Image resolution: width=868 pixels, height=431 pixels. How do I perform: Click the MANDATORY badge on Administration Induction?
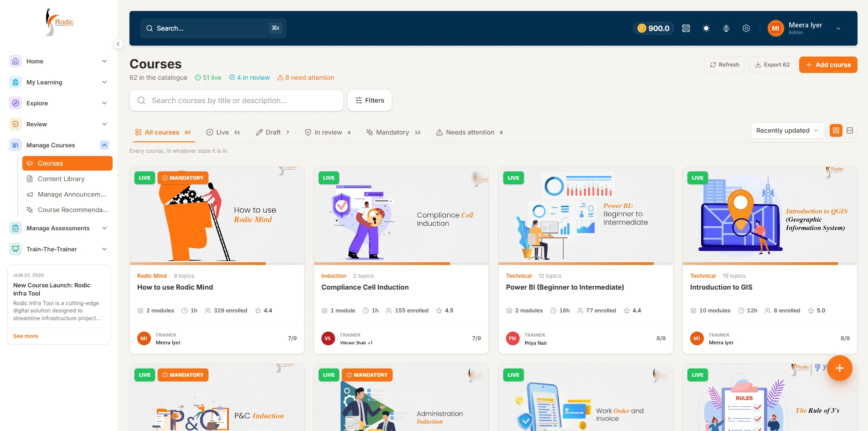tap(367, 375)
